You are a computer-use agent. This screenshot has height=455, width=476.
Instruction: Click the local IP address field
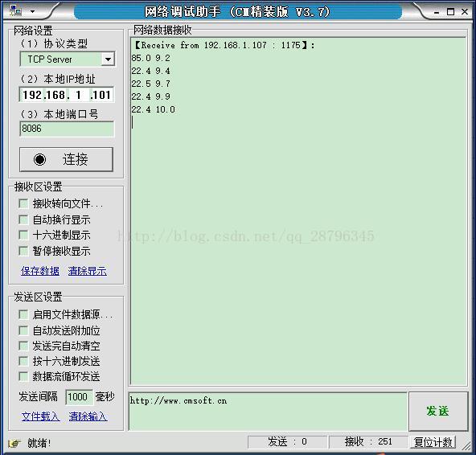pyautogui.click(x=67, y=95)
